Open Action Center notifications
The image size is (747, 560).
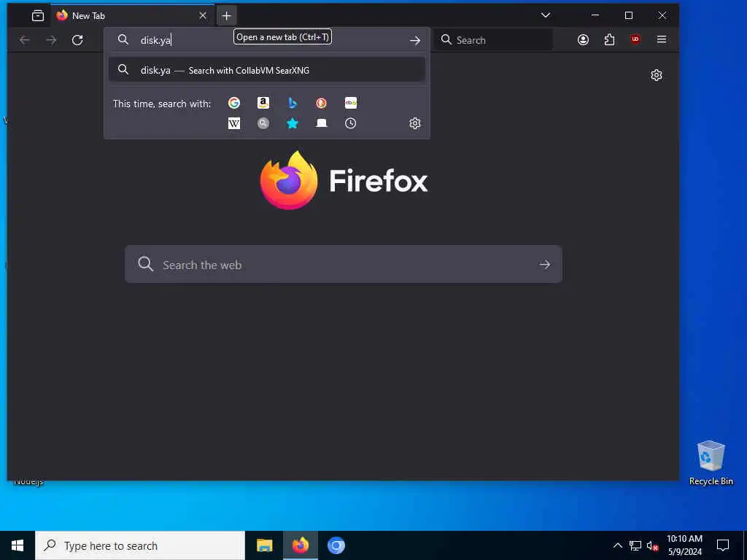[723, 545]
